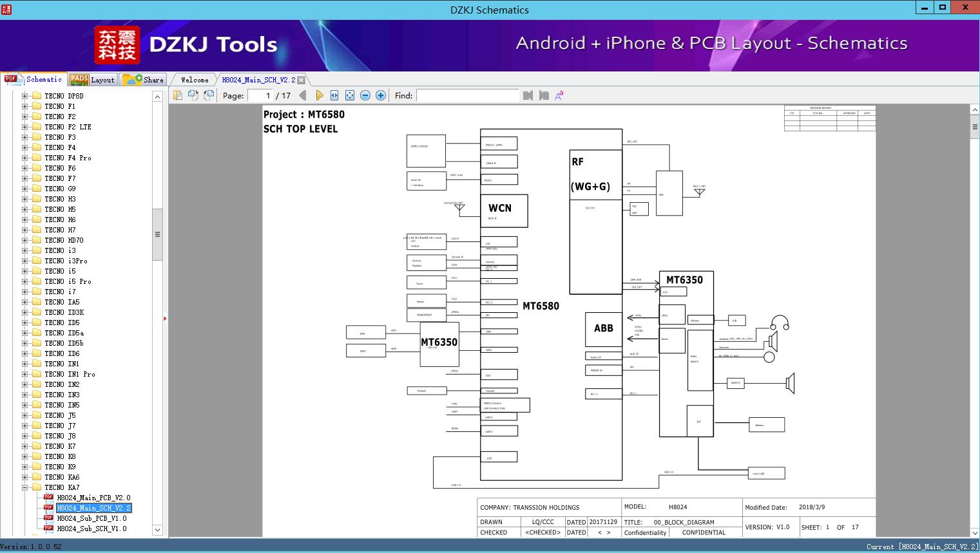Open the H8024_Sub_PCB_V1.0 PDF file
The image size is (980, 553).
coord(91,518)
